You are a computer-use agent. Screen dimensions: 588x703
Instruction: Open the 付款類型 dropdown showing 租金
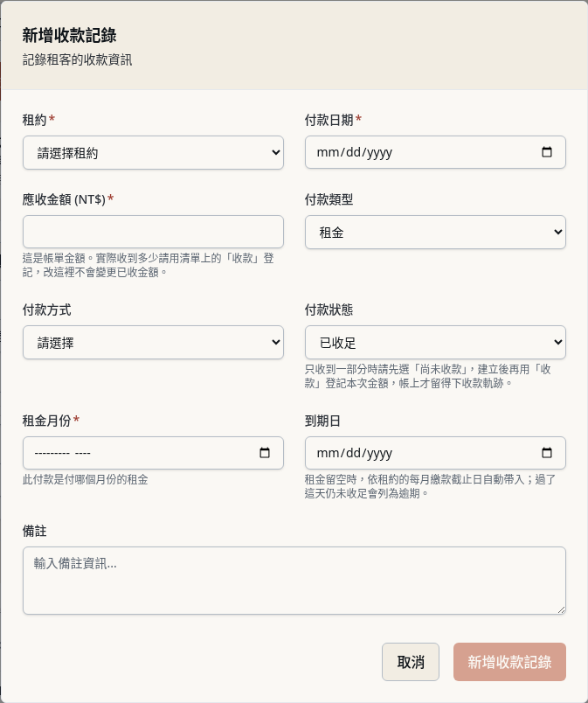click(x=435, y=233)
